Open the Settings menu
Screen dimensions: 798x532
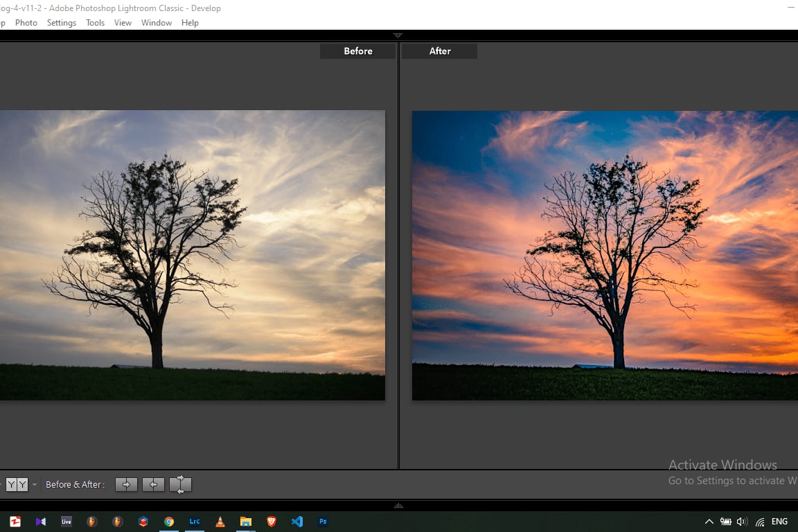[x=62, y=23]
